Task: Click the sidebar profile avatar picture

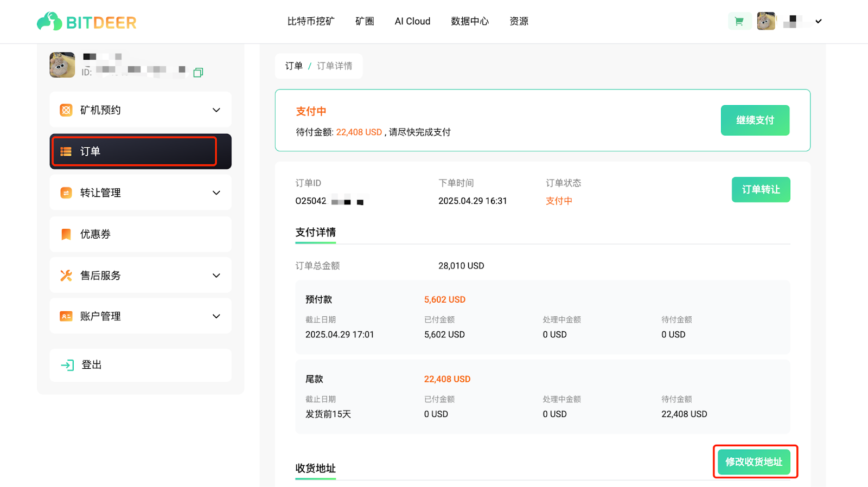Action: point(62,65)
